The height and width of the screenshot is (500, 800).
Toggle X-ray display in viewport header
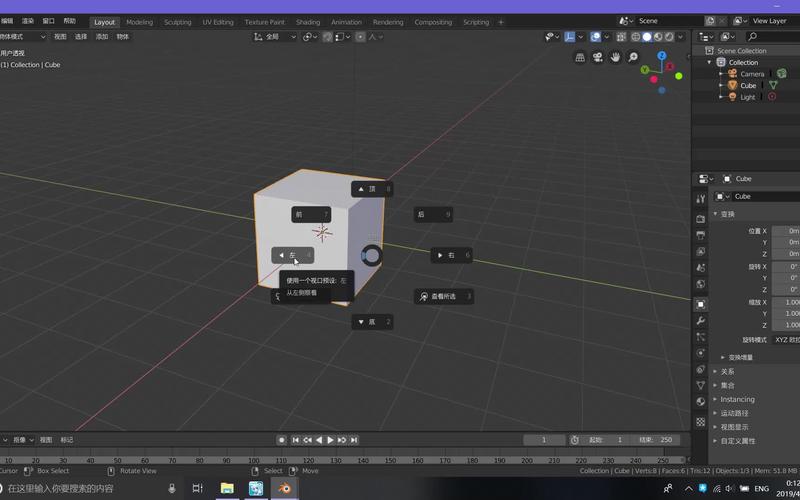pyautogui.click(x=621, y=37)
